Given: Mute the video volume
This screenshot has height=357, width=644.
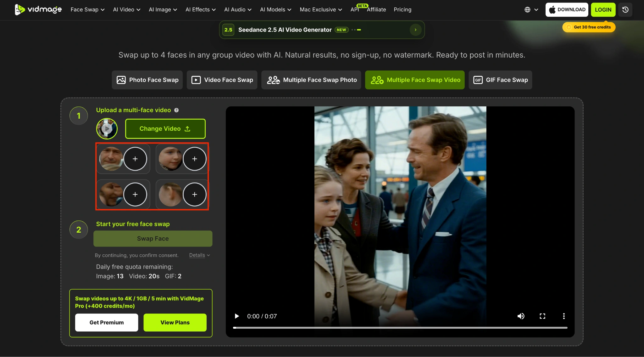Looking at the screenshot, I should pos(521,316).
